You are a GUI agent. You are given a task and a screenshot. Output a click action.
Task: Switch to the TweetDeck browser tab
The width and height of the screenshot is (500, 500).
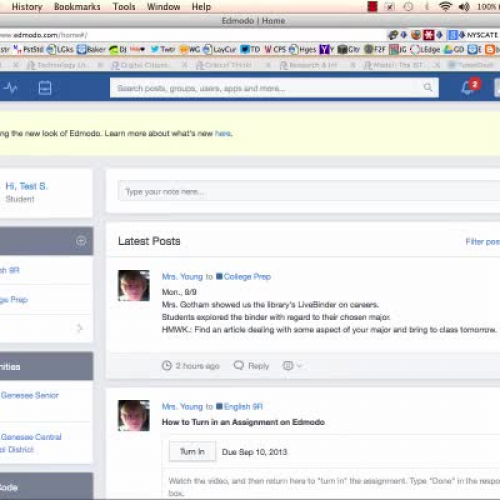click(x=471, y=65)
